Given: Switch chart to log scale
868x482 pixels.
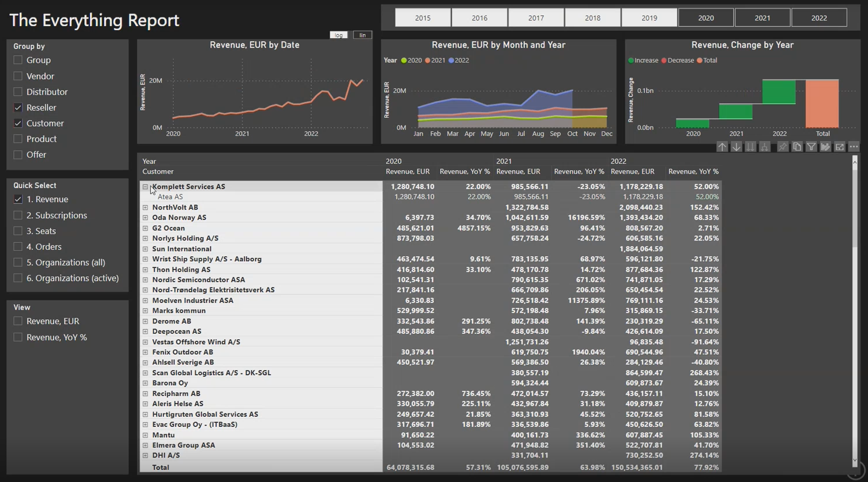Looking at the screenshot, I should (338, 35).
